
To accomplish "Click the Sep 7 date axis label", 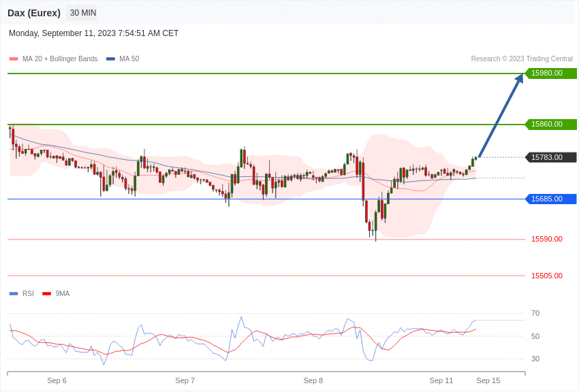I will point(185,380).
